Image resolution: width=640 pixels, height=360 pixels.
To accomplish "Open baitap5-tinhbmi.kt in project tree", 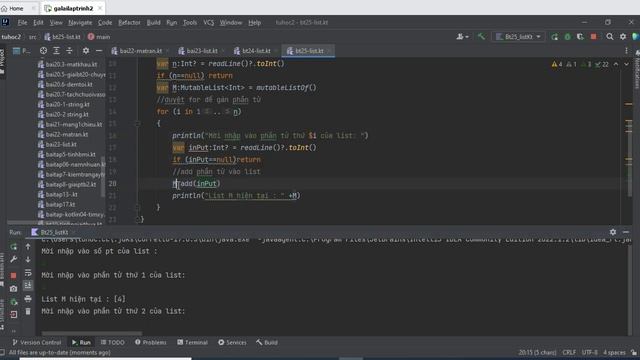I will coord(70,154).
